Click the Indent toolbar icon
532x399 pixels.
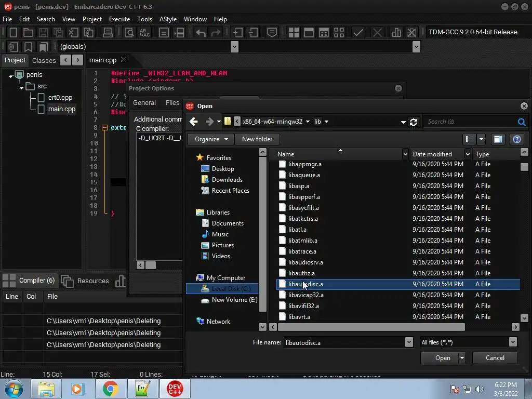coord(238,33)
